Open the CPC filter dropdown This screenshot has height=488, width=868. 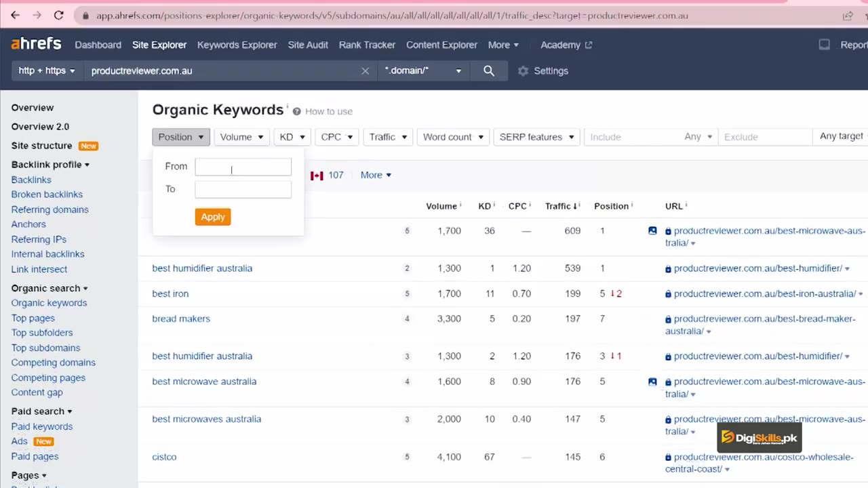point(336,137)
